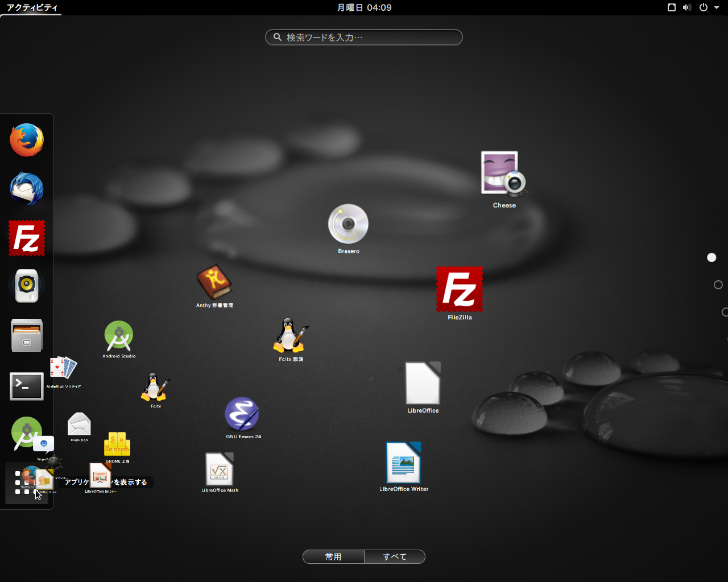Viewport: 728px width, 582px height.
Task: Launch Terminal from the dock
Action: pos(27,386)
